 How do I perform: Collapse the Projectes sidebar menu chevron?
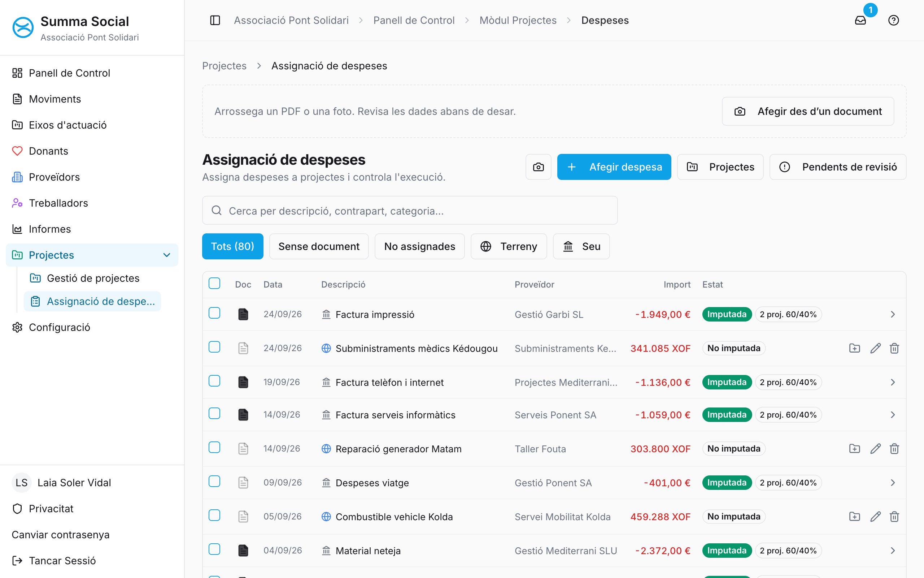pos(166,255)
